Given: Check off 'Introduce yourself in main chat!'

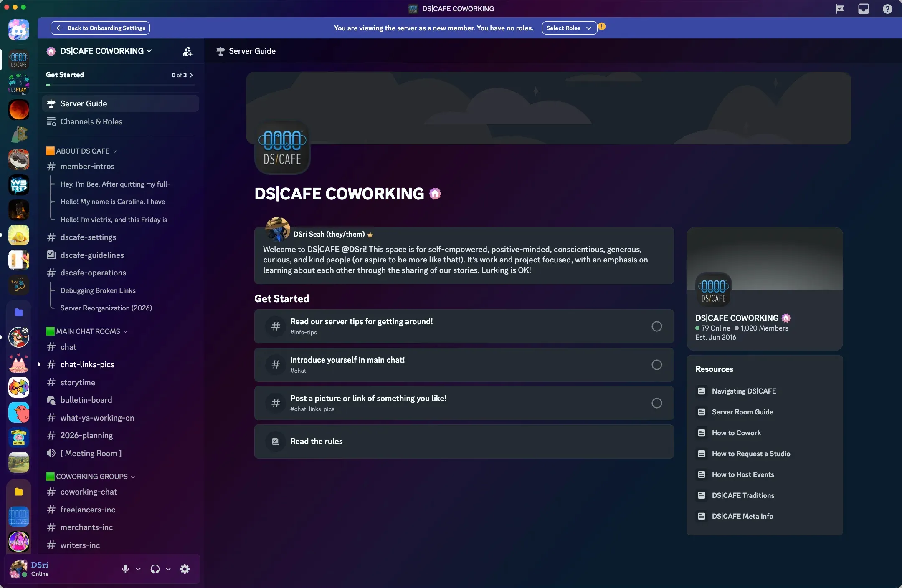Looking at the screenshot, I should pyautogui.click(x=656, y=365).
